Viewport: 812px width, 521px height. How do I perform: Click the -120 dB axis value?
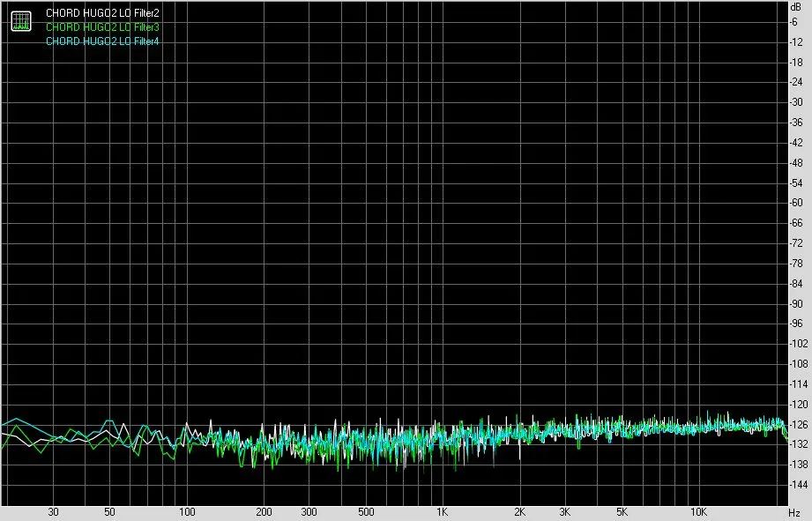[799, 405]
